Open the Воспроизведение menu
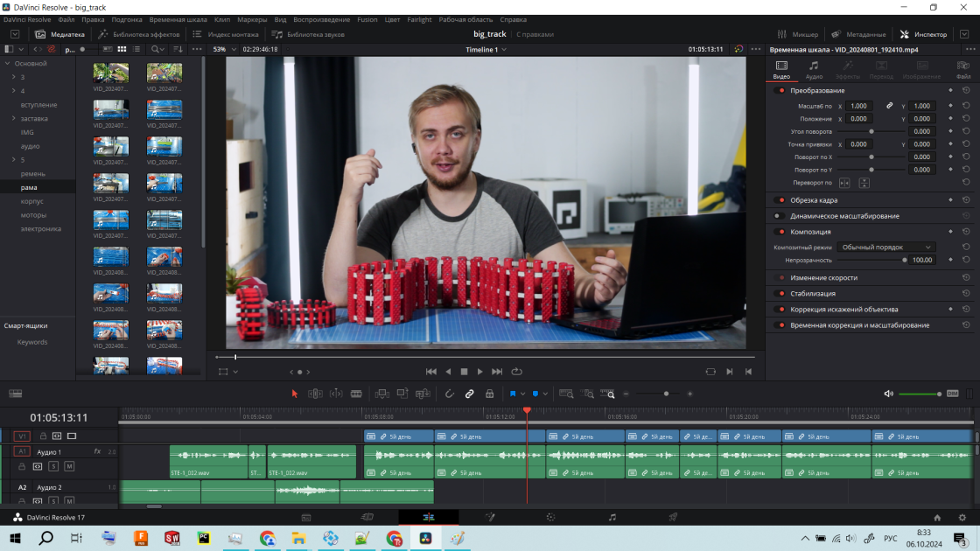 coord(322,19)
